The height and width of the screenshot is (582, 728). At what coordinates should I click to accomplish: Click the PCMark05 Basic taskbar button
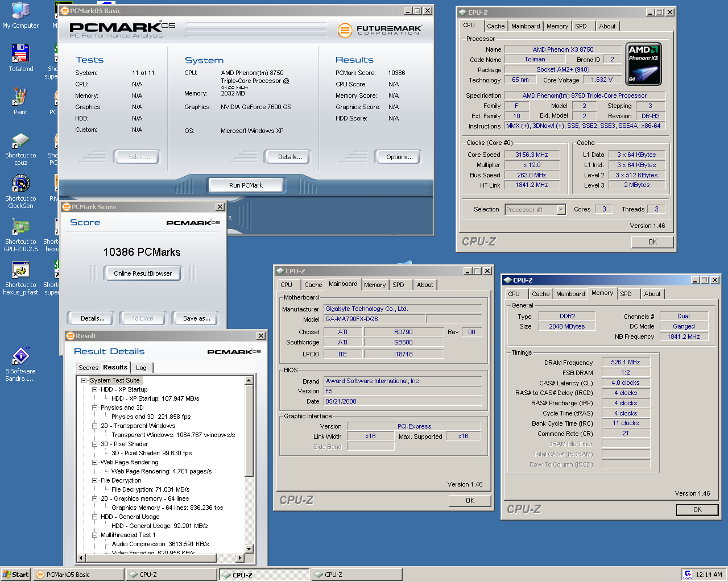click(x=78, y=575)
